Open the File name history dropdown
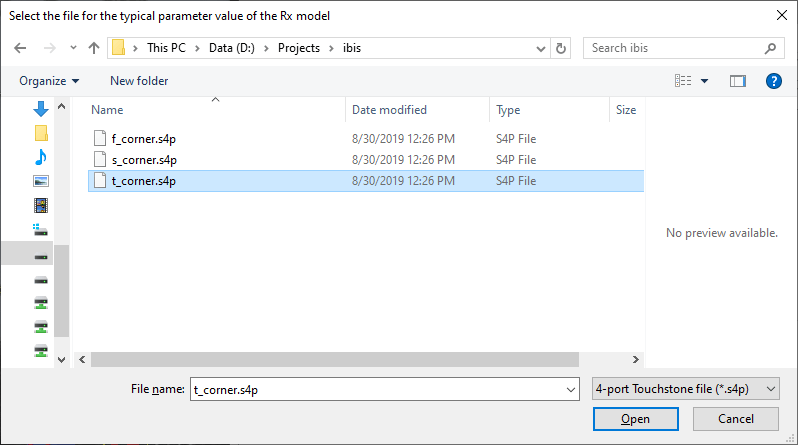The height and width of the screenshot is (445, 798). (x=571, y=388)
